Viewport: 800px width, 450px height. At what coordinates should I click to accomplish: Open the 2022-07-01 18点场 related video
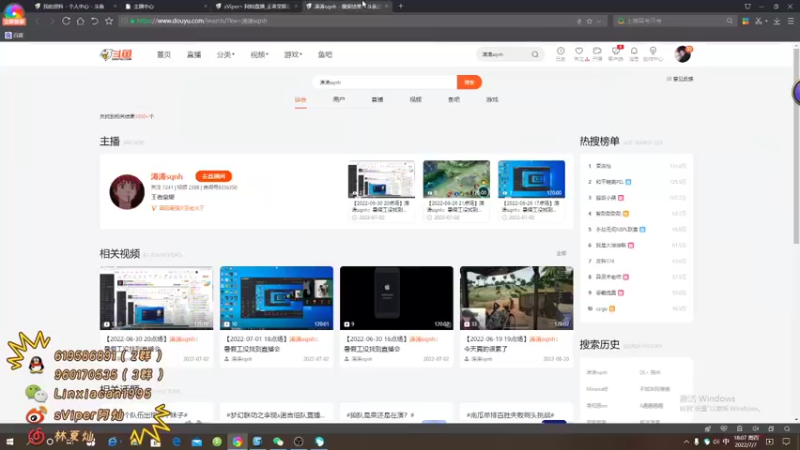(276, 297)
